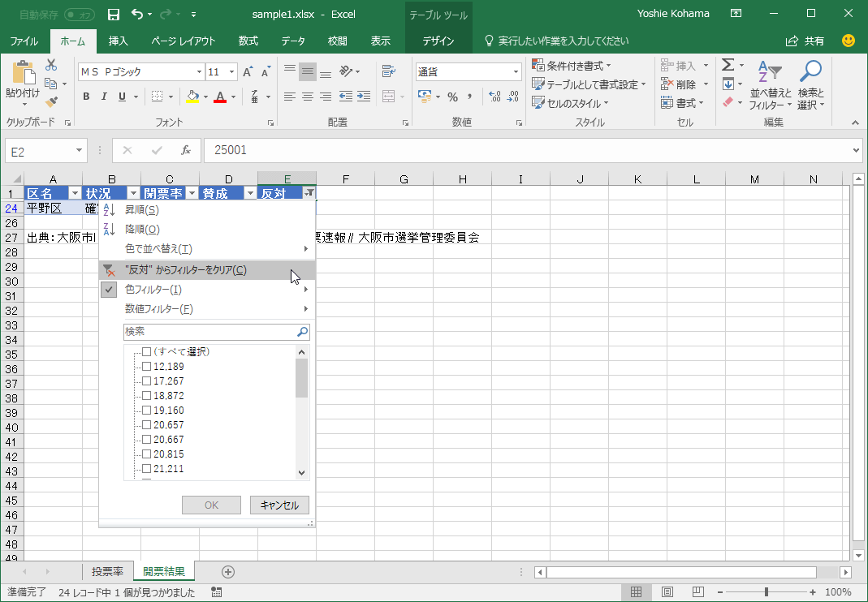This screenshot has height=602, width=868.
Task: Tick the 20,657 value checkbox
Action: pyautogui.click(x=147, y=425)
